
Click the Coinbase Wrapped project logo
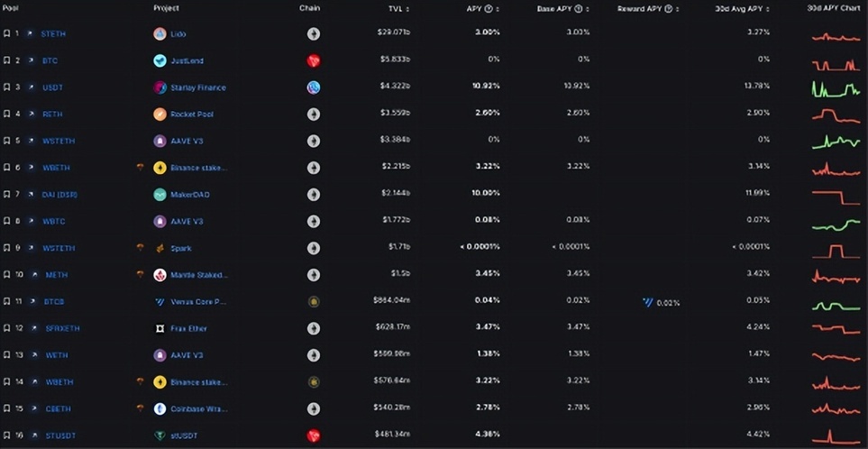pyautogui.click(x=160, y=408)
